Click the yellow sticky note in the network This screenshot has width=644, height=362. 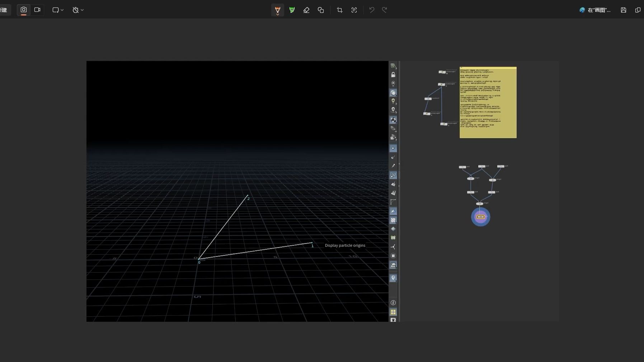pyautogui.click(x=488, y=102)
